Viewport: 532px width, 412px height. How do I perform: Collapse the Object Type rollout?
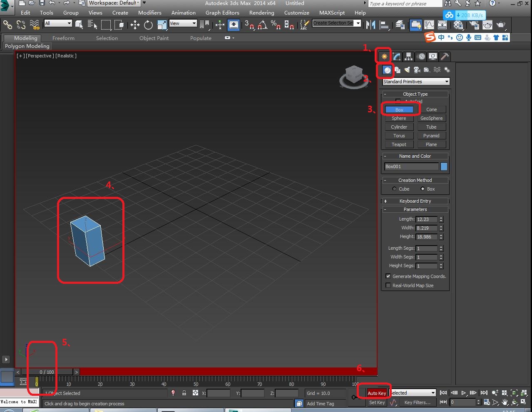pos(415,94)
